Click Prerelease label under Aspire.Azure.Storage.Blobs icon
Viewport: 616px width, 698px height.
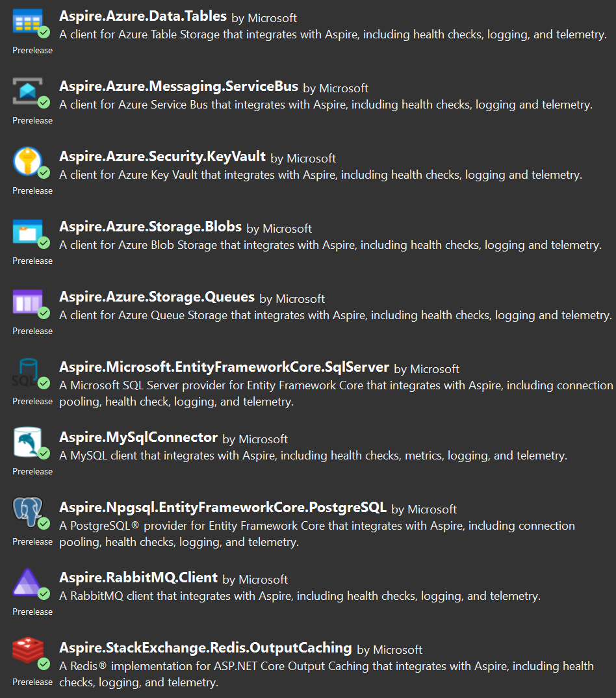click(32, 261)
